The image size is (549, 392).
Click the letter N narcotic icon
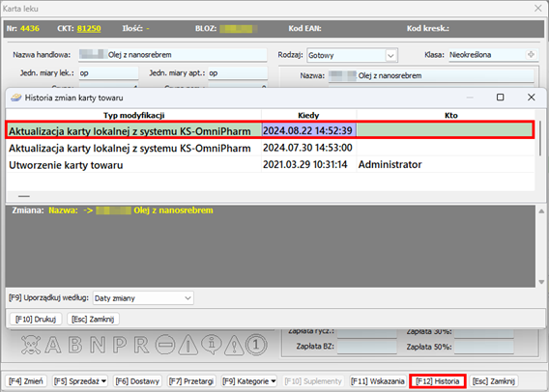[98, 345]
